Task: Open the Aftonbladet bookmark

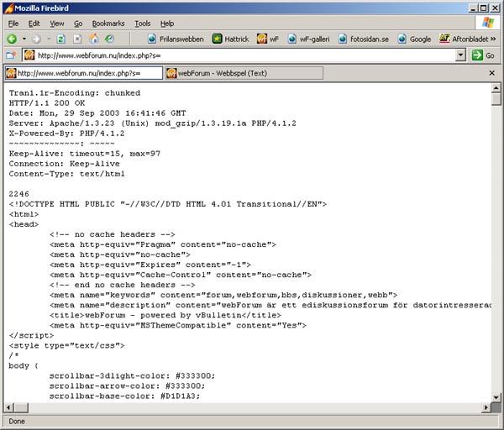Action: pos(464,39)
